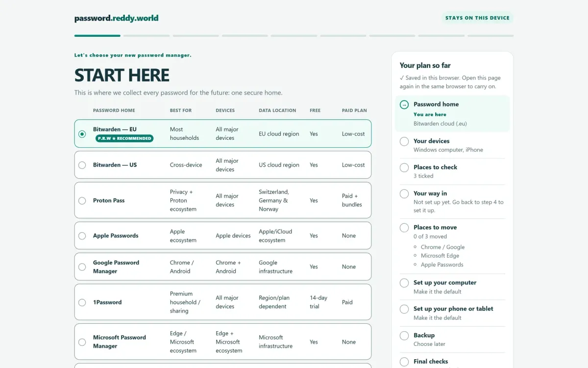The width and height of the screenshot is (588, 368).
Task: Choose the Bitwarden — US radio option
Action: click(82, 165)
